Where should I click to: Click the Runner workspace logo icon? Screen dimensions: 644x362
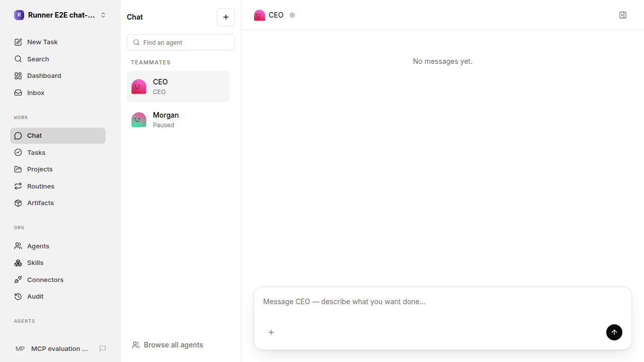19,15
